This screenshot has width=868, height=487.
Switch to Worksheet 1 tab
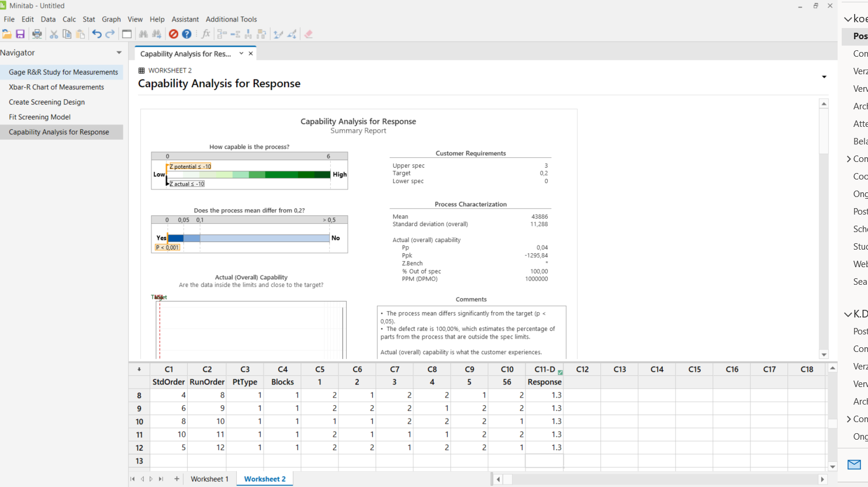[209, 478]
